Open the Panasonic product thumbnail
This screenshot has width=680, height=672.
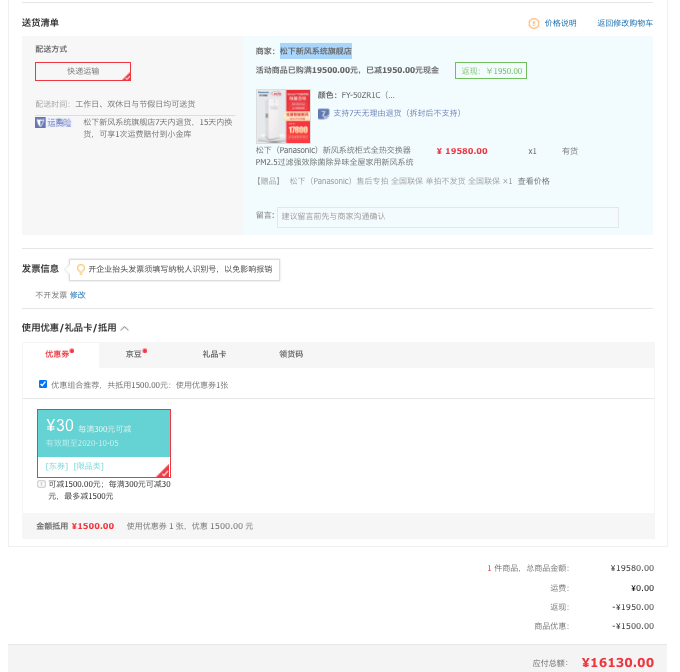click(x=283, y=116)
